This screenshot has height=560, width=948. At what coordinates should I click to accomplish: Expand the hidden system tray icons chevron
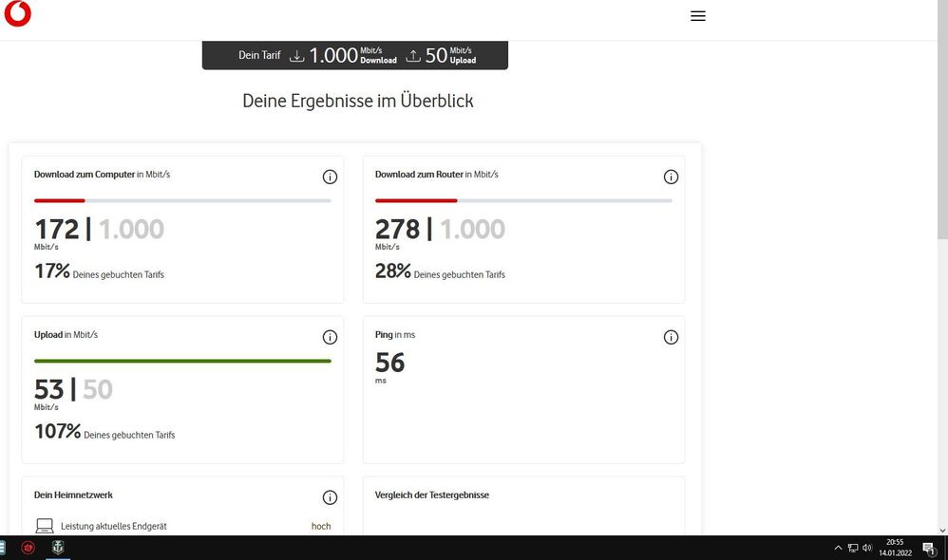(x=838, y=548)
